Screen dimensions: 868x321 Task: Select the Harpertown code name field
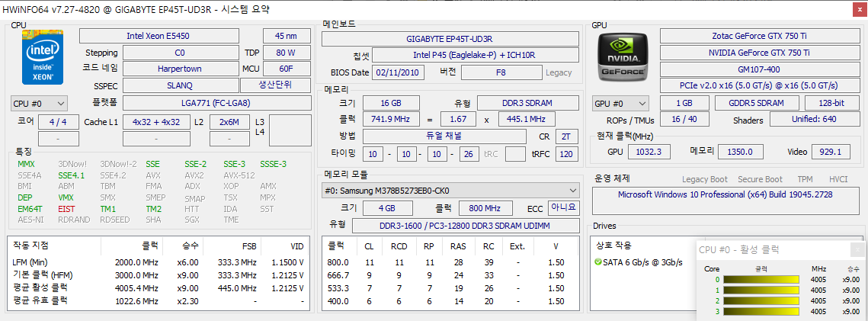[x=179, y=69]
